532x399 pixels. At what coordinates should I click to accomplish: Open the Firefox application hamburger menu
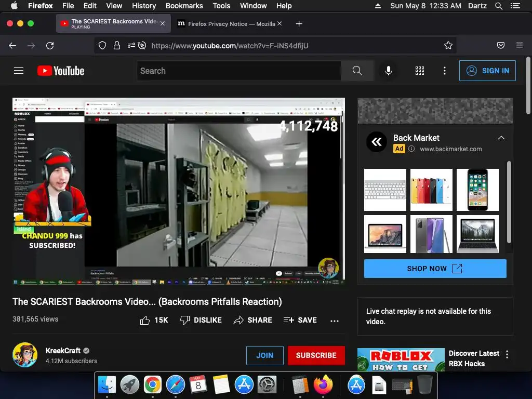tap(520, 46)
